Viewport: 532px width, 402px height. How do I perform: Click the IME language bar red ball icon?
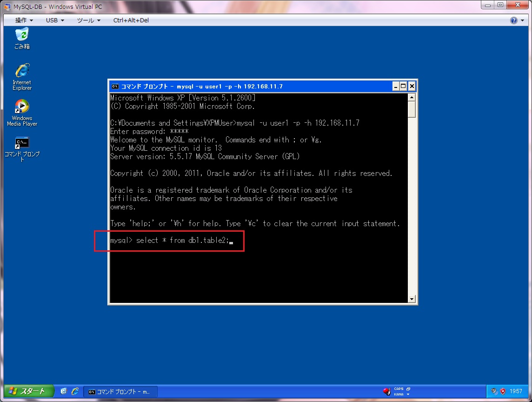coord(386,391)
